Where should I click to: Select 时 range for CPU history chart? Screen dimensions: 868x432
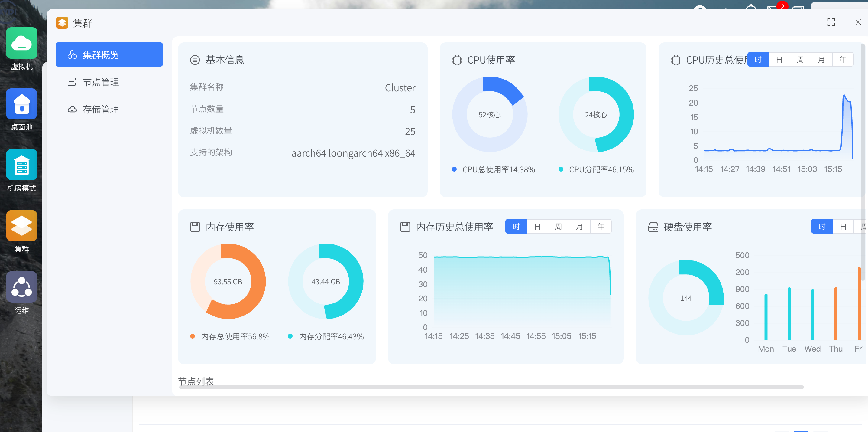758,60
